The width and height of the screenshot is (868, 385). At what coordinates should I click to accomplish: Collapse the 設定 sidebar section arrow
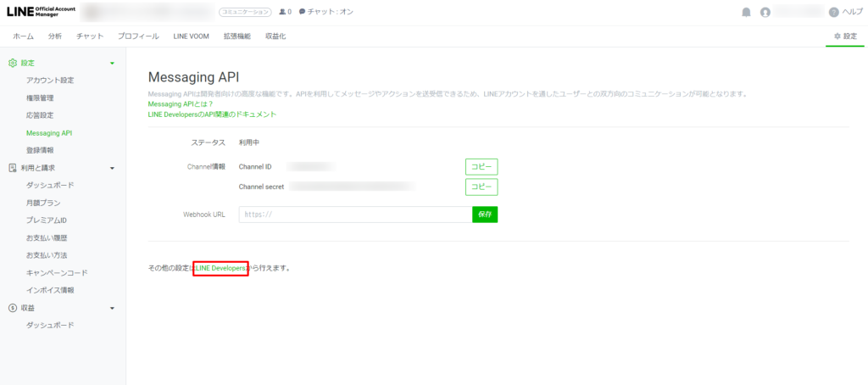(113, 64)
